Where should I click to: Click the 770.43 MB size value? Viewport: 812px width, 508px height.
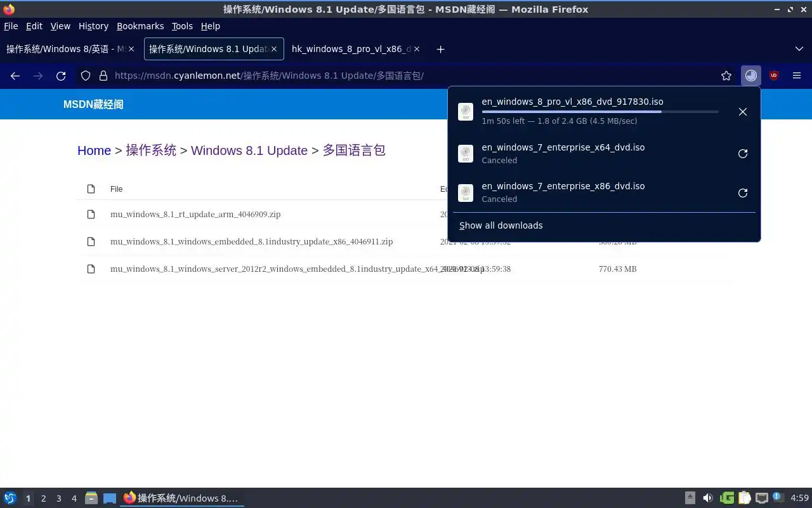[617, 269]
